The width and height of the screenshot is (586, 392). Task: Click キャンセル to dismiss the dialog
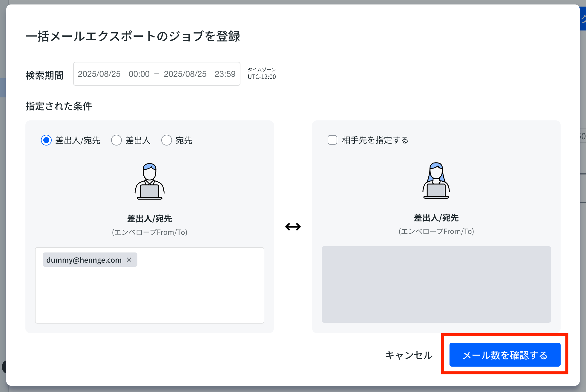pos(409,355)
